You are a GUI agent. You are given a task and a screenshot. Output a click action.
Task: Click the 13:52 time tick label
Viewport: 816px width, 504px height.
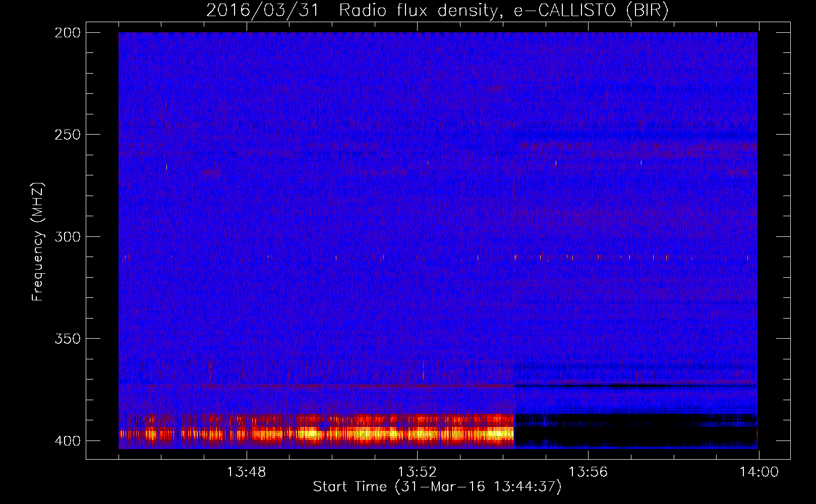click(x=417, y=472)
